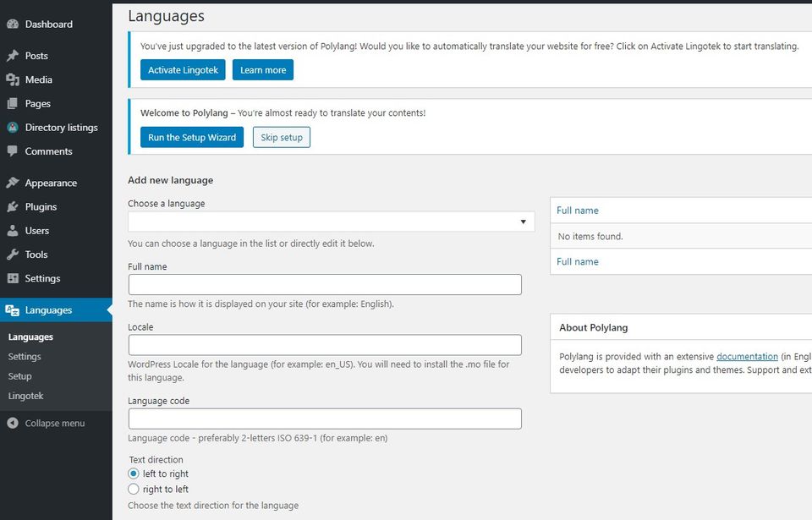Image resolution: width=812 pixels, height=520 pixels.
Task: Skip the Polylang setup
Action: pos(281,137)
